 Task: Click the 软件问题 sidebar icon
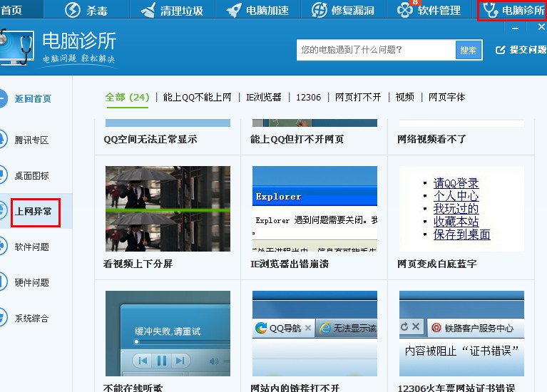(x=3, y=246)
